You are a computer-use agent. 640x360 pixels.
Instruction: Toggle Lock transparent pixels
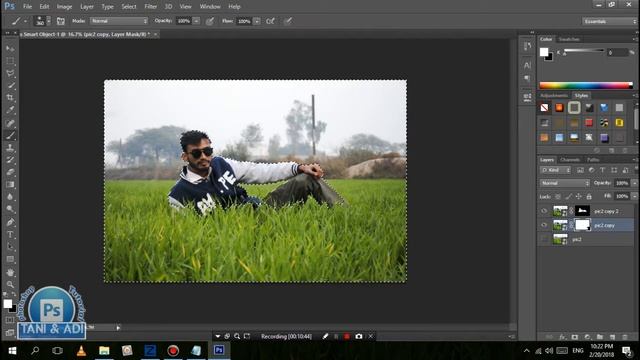pyautogui.click(x=558, y=196)
